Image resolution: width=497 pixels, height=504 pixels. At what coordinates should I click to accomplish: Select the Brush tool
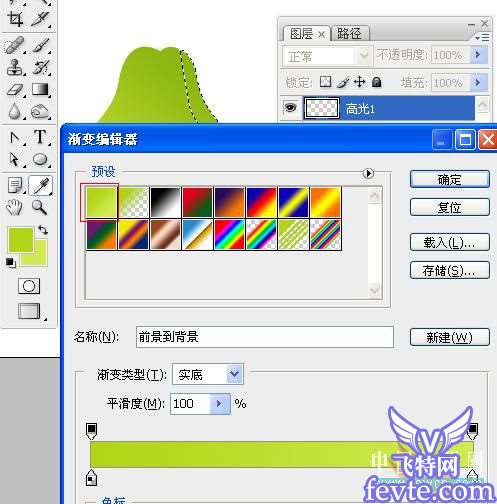pos(40,45)
